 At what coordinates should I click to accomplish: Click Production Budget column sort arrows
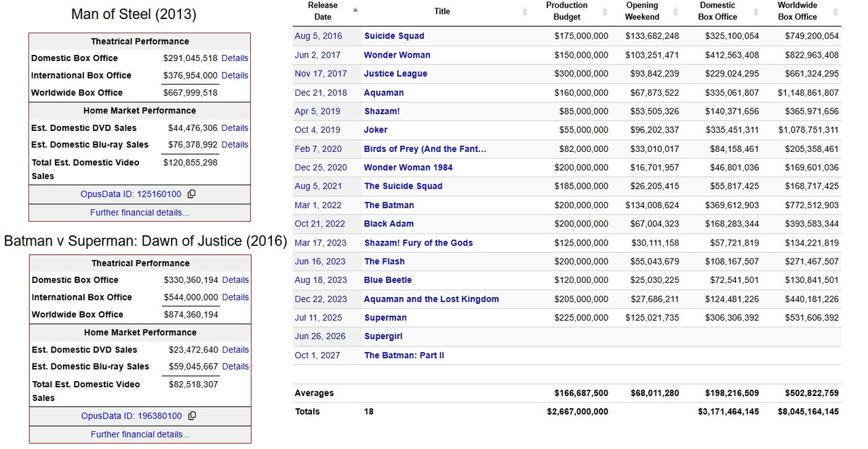(604, 12)
